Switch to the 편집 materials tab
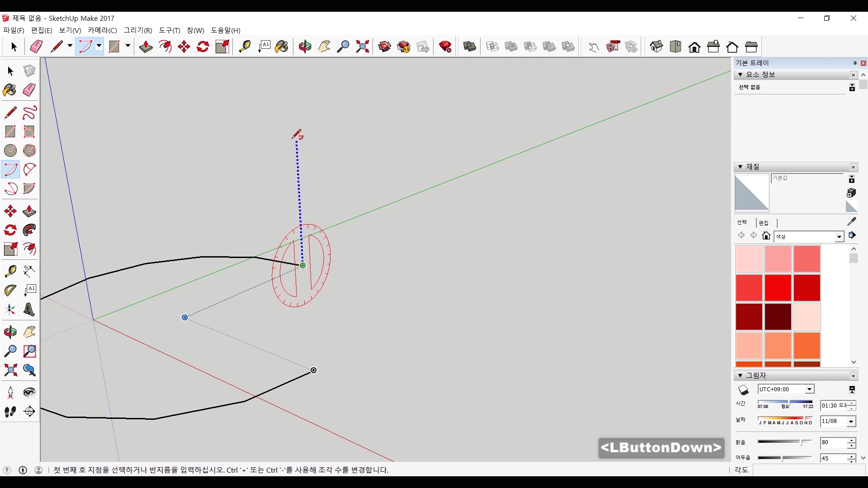Screen dimensions: 868x488 [x=764, y=223]
